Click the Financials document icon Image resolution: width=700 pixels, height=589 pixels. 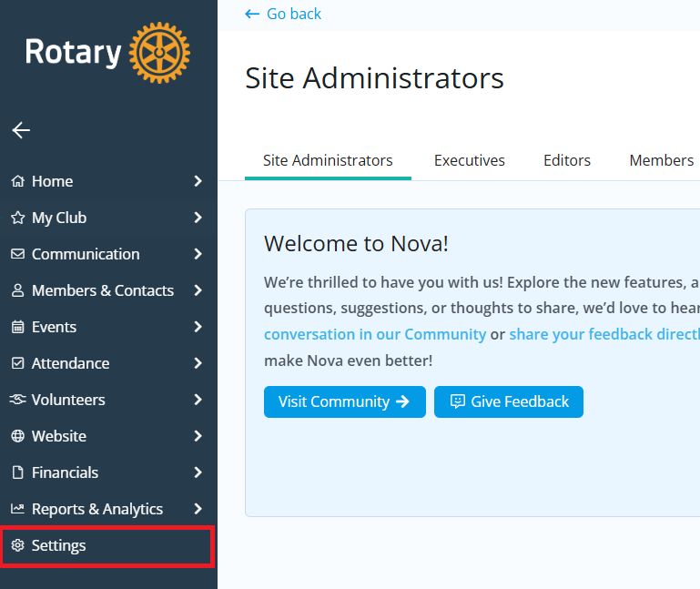point(18,472)
